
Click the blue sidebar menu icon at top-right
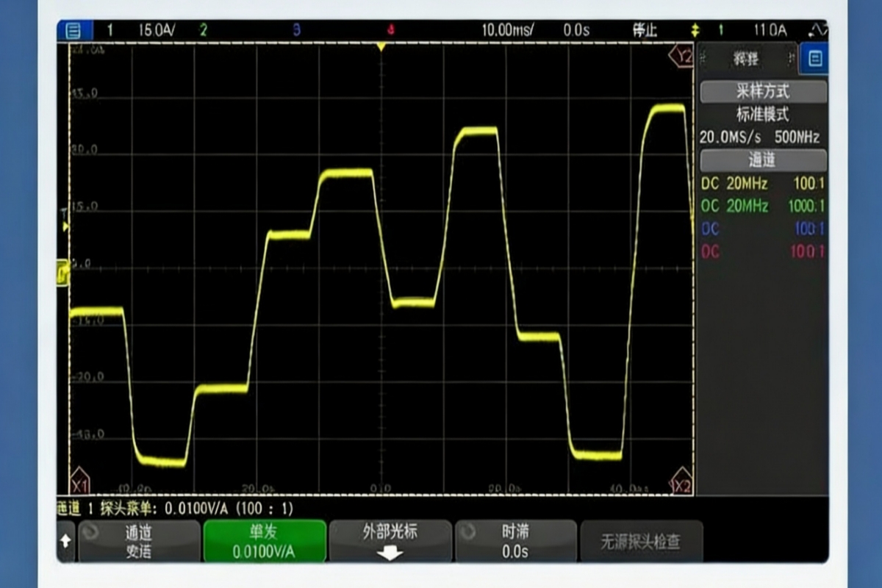[x=814, y=60]
